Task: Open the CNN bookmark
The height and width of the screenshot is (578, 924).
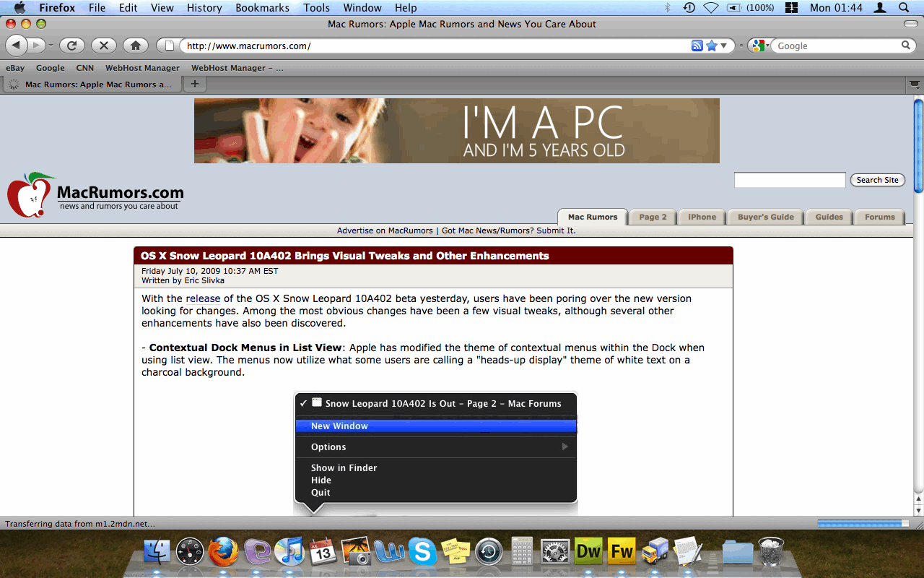Action: (85, 68)
